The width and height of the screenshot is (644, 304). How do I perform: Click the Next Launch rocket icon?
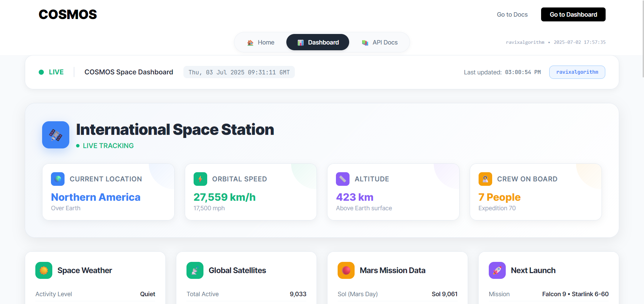(x=497, y=270)
